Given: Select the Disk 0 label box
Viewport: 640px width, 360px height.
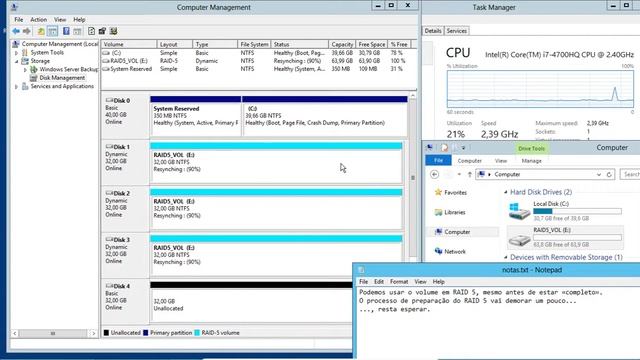Looking at the screenshot, I should click(125, 116).
